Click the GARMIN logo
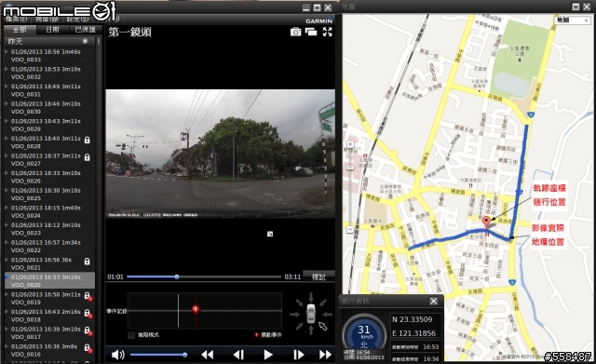This screenshot has height=364, width=596. (318, 20)
